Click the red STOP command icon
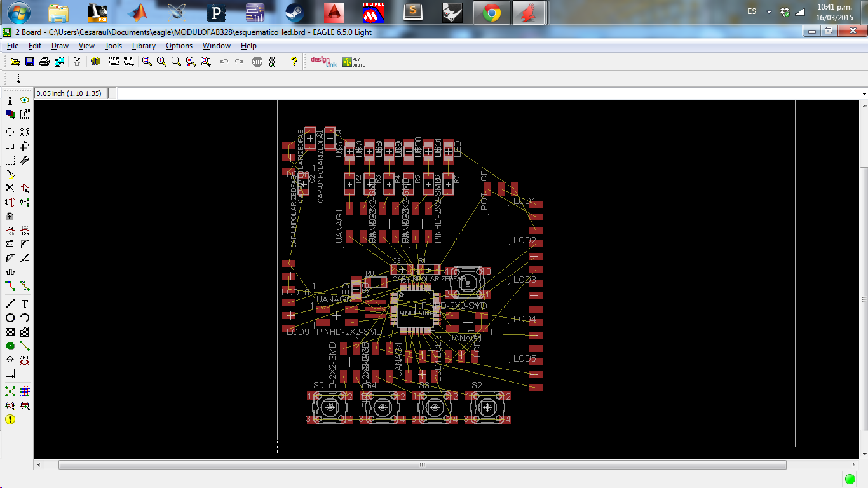868x488 pixels. (x=257, y=62)
